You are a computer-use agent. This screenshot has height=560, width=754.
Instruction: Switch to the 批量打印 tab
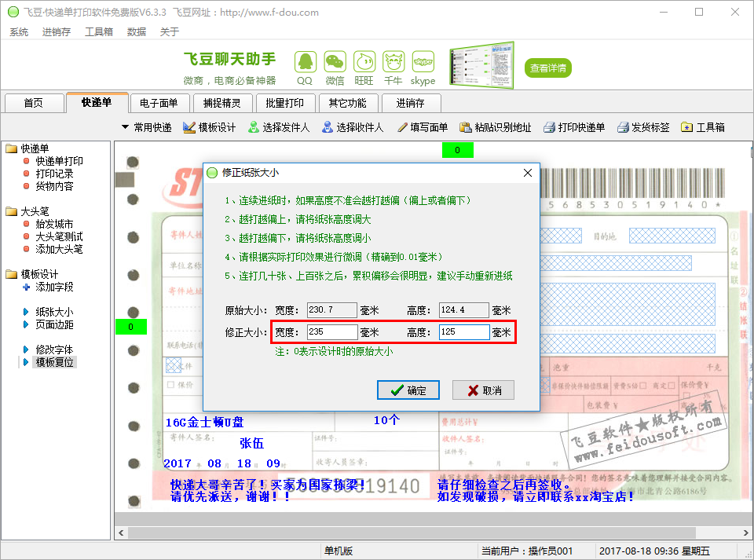[x=284, y=103]
